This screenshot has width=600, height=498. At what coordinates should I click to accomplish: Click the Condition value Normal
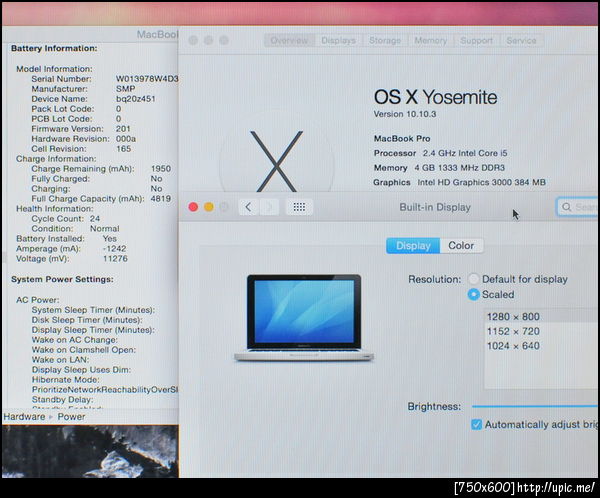105,229
